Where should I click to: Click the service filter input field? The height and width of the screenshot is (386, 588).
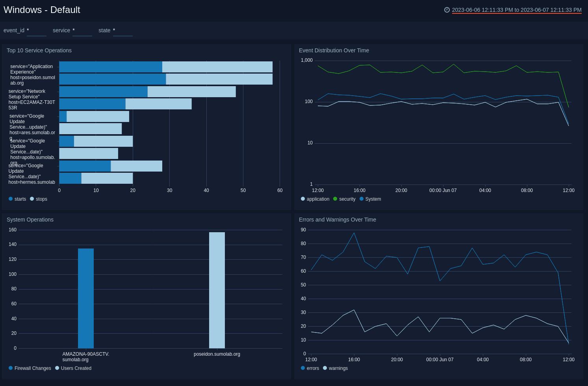pos(82,30)
